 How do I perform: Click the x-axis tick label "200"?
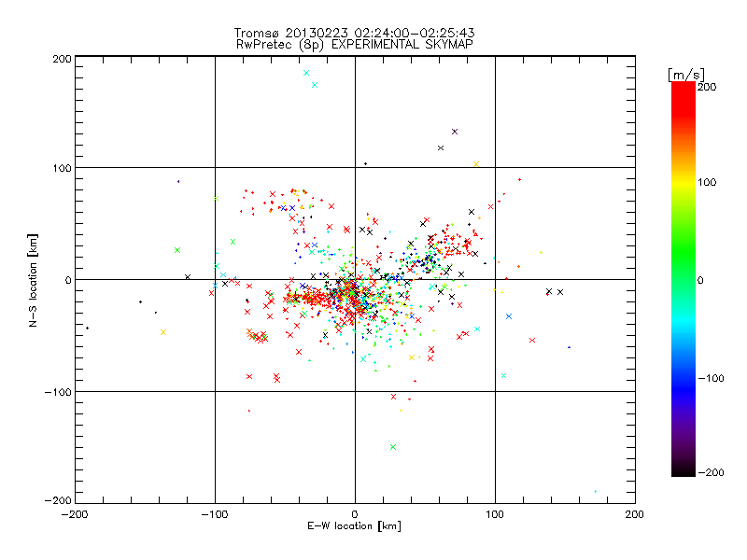point(635,514)
